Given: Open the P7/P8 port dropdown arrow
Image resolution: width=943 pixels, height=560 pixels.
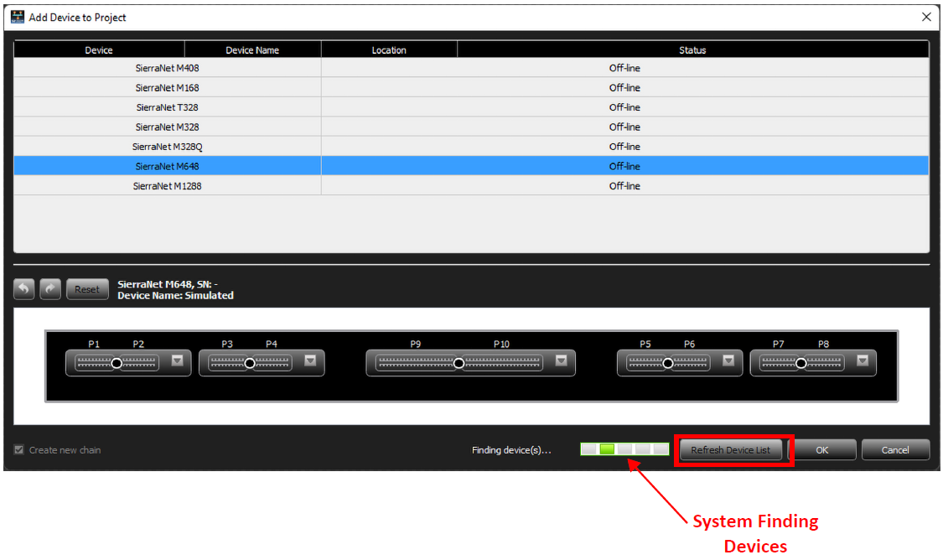Looking at the screenshot, I should 863,360.
